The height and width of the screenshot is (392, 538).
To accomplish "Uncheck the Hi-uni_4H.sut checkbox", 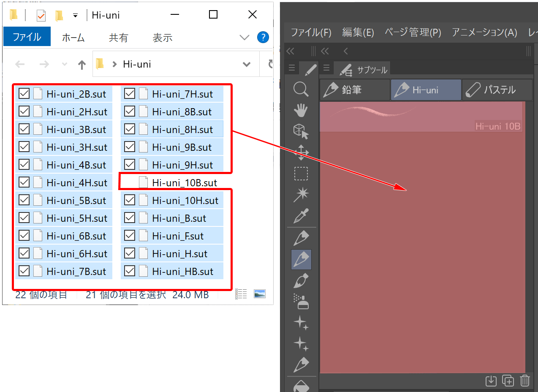I will click(x=24, y=182).
